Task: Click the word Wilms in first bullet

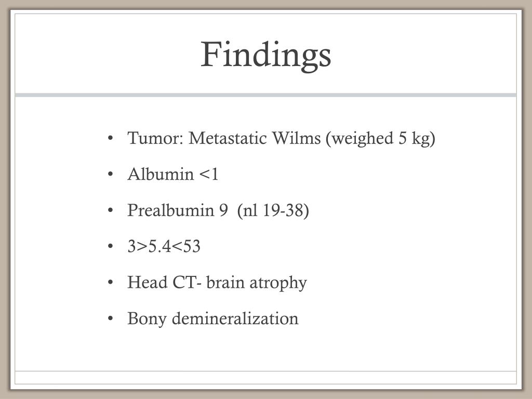Action: click(x=297, y=138)
